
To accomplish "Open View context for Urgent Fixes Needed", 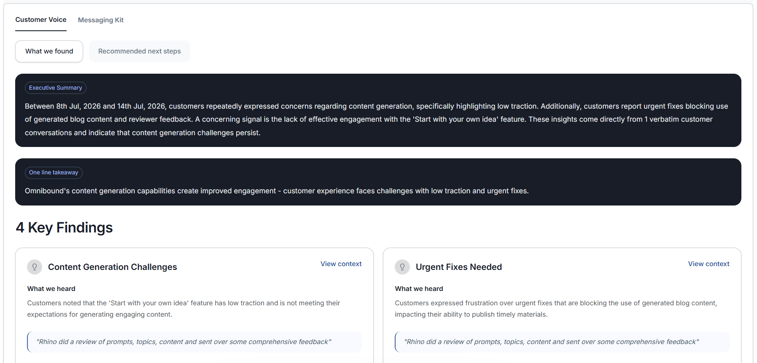I will point(708,264).
